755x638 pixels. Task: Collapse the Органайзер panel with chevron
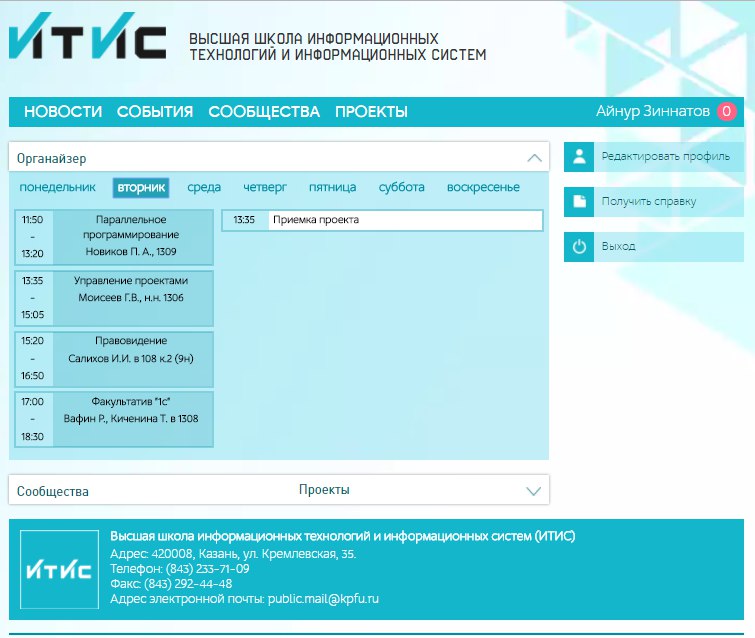coord(534,158)
